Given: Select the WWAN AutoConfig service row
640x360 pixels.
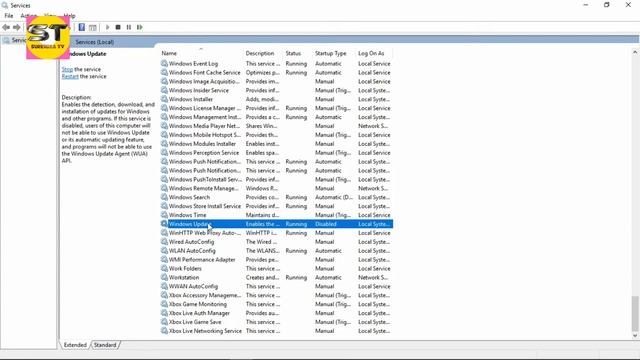Looking at the screenshot, I should [x=276, y=286].
